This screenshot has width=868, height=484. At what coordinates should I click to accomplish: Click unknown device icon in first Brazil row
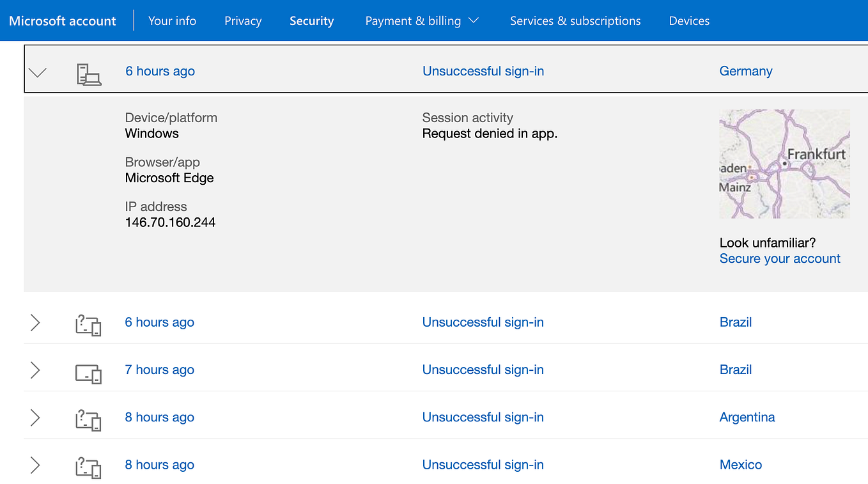[88, 325]
